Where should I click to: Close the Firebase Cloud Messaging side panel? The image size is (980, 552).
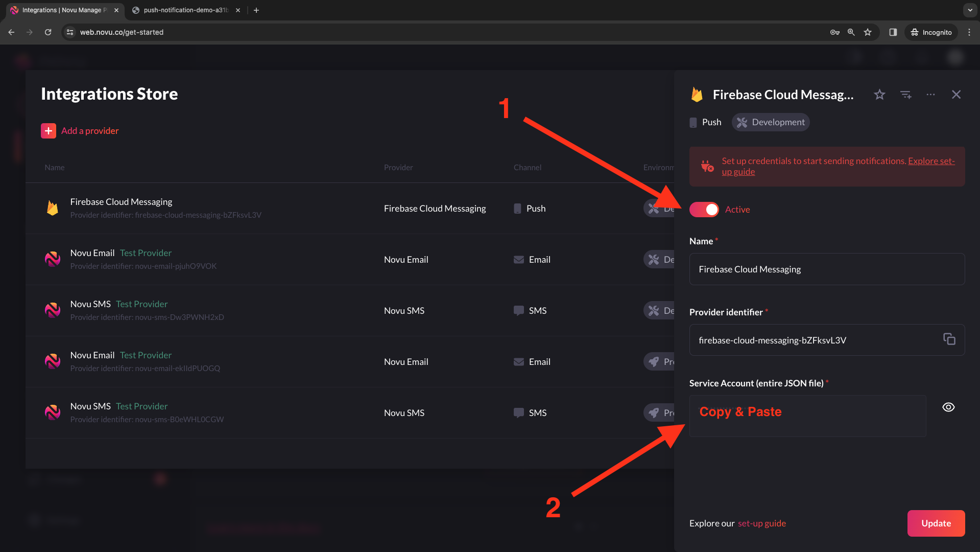point(956,95)
